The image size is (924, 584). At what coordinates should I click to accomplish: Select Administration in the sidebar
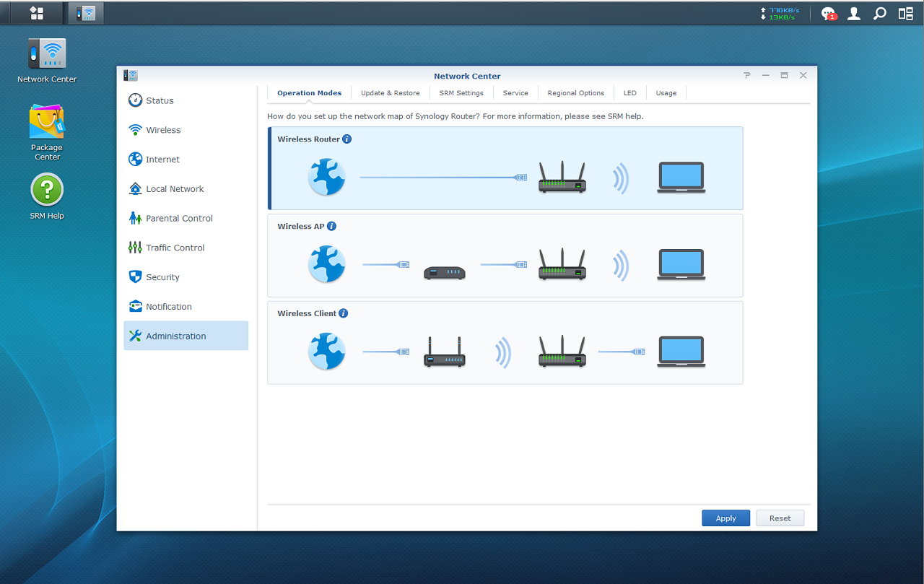pyautogui.click(x=186, y=336)
